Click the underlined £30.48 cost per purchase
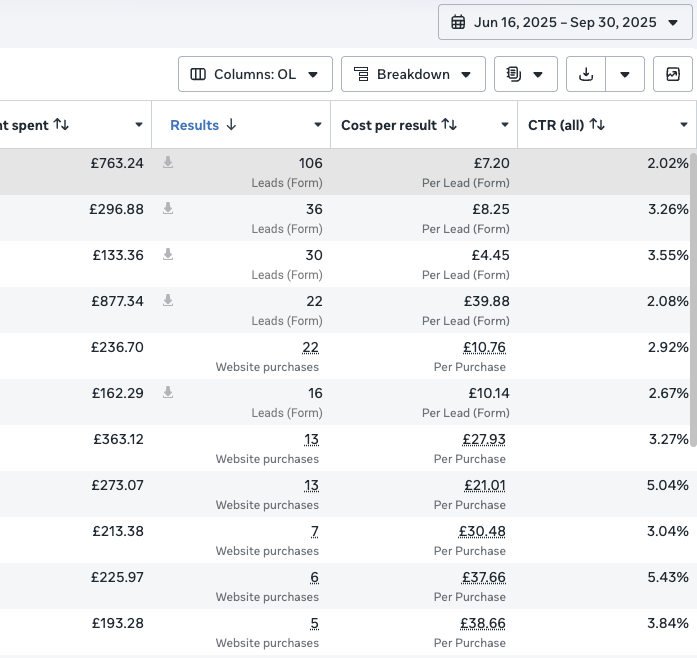 pos(482,531)
